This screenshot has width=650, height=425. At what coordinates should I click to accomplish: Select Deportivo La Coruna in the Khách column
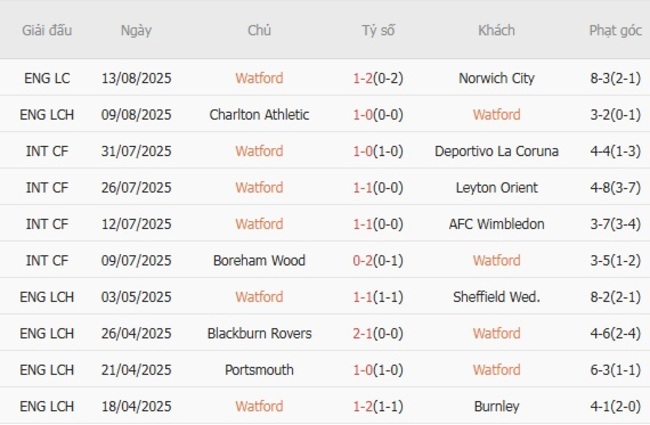coord(496,151)
